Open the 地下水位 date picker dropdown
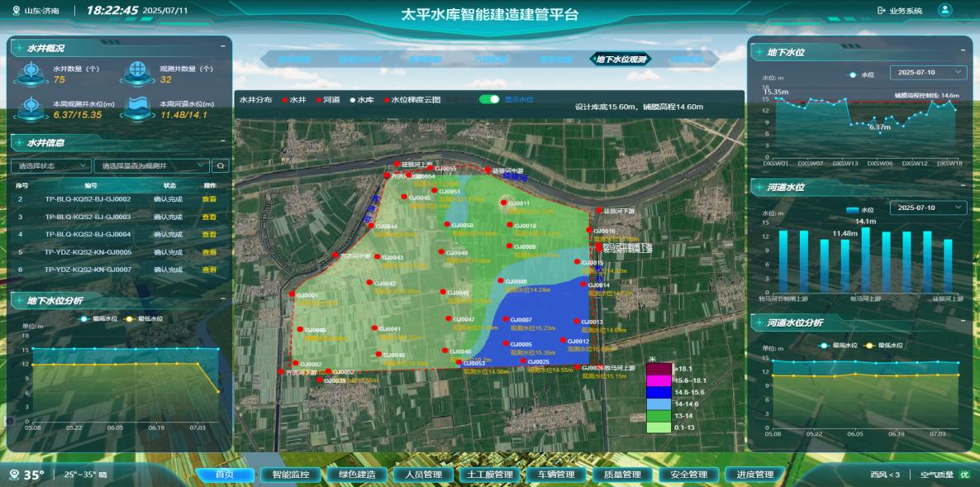Screen dimensions: 980x487 [x=927, y=73]
